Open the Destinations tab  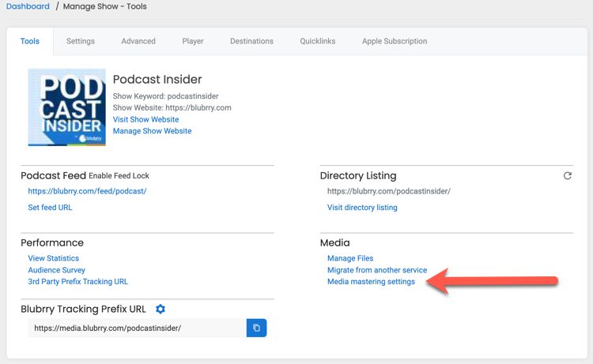252,41
